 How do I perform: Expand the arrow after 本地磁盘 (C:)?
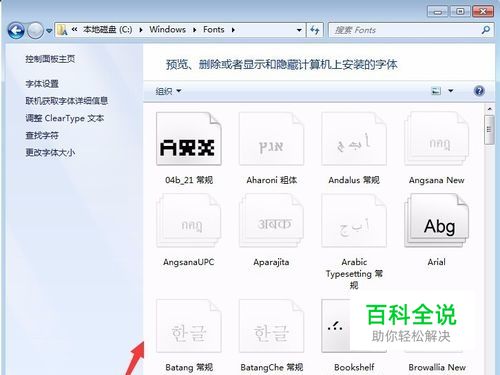coord(141,30)
